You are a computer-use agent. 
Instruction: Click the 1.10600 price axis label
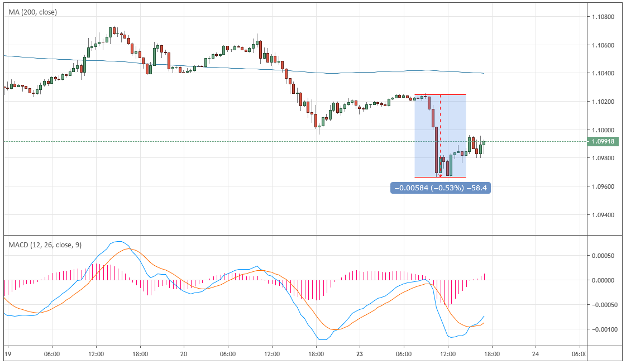click(x=603, y=45)
